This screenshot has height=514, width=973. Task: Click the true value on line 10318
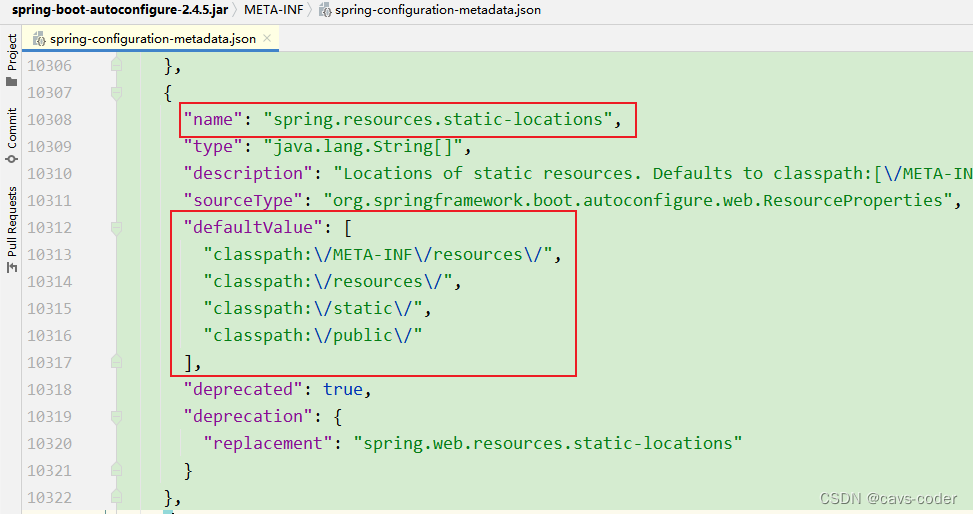[x=343, y=389]
